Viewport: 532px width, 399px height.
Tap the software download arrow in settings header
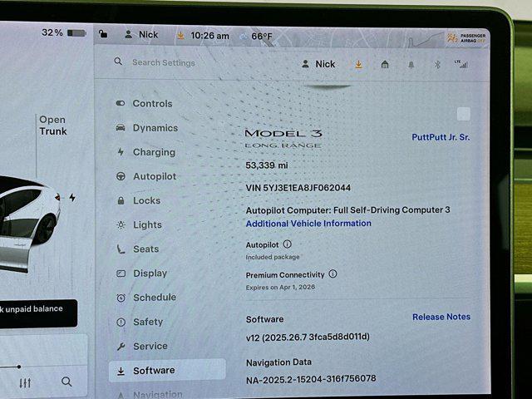pos(358,64)
